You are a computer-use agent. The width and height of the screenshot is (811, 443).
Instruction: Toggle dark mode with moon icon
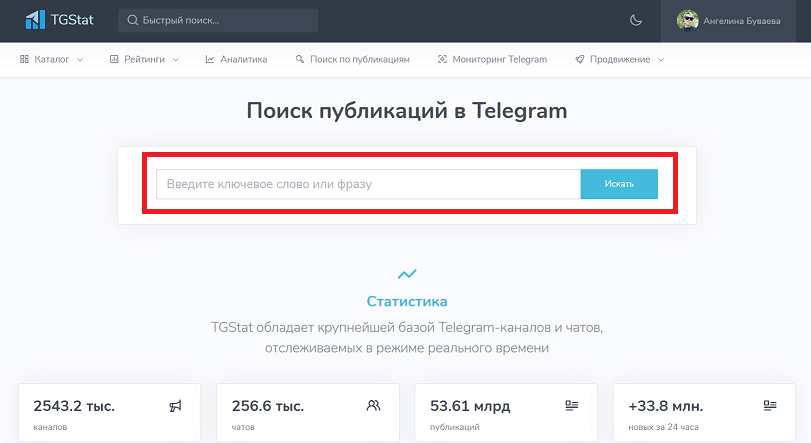(x=636, y=20)
